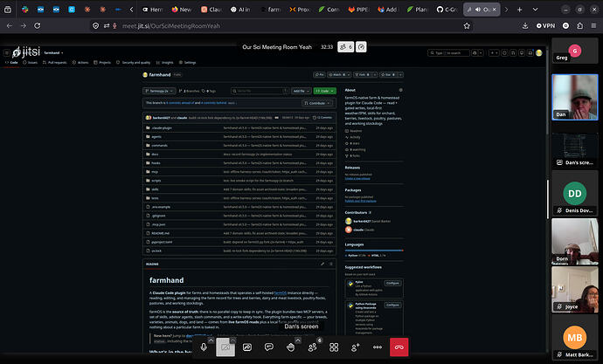Click the Jitsi logo watermark
This screenshot has width=603, height=364.
tap(26, 52)
